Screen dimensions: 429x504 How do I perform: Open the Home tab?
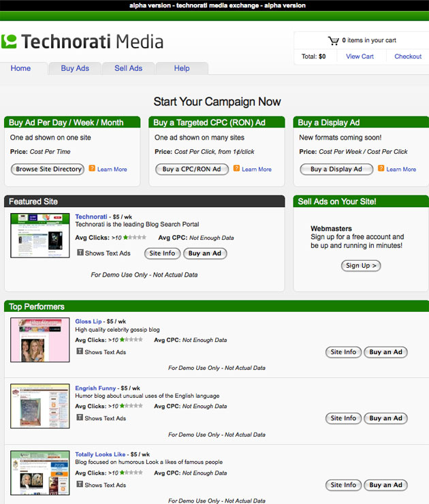pyautogui.click(x=20, y=68)
